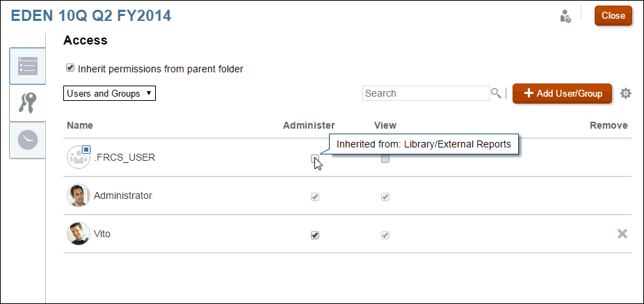The height and width of the screenshot is (304, 644).
Task: Click the Administrator avatar
Action: point(79,195)
